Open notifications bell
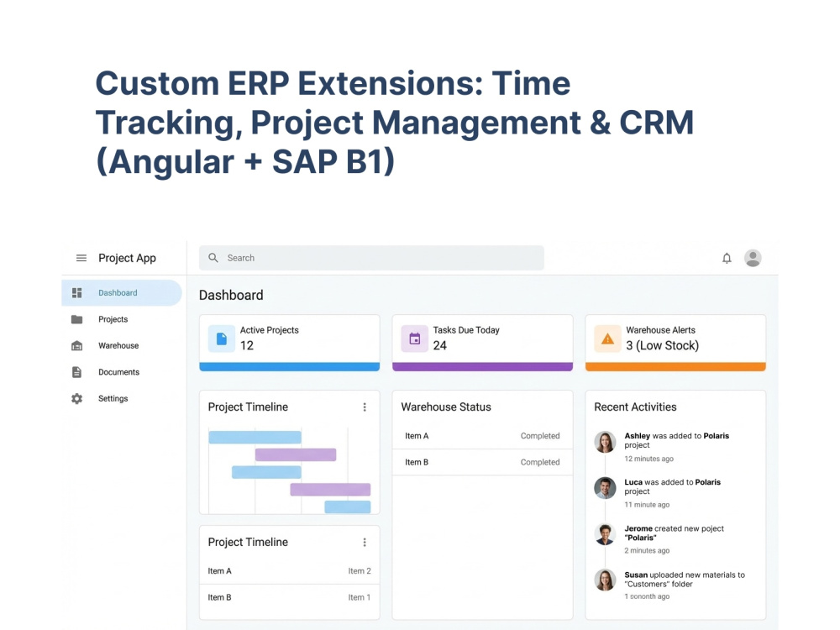 (x=727, y=258)
